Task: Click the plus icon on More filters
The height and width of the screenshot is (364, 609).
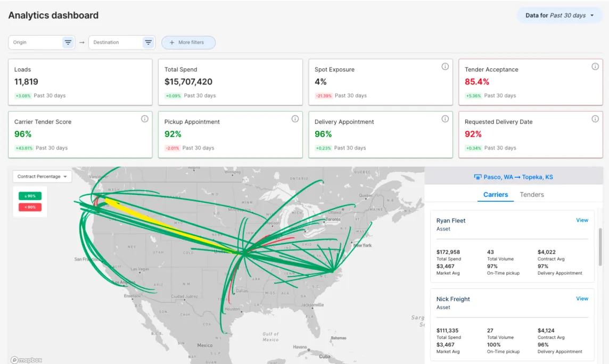Action: 172,42
